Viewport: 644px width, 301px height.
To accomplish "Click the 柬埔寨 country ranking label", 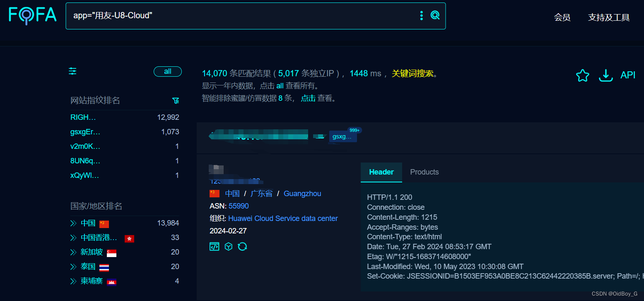I will coord(92,281).
